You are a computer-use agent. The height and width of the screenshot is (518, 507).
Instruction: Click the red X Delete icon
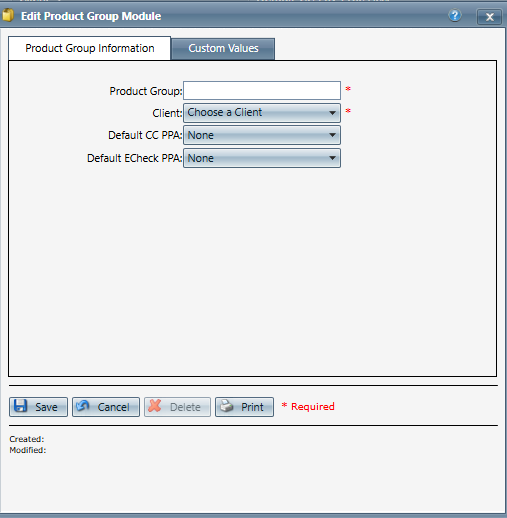(155, 406)
